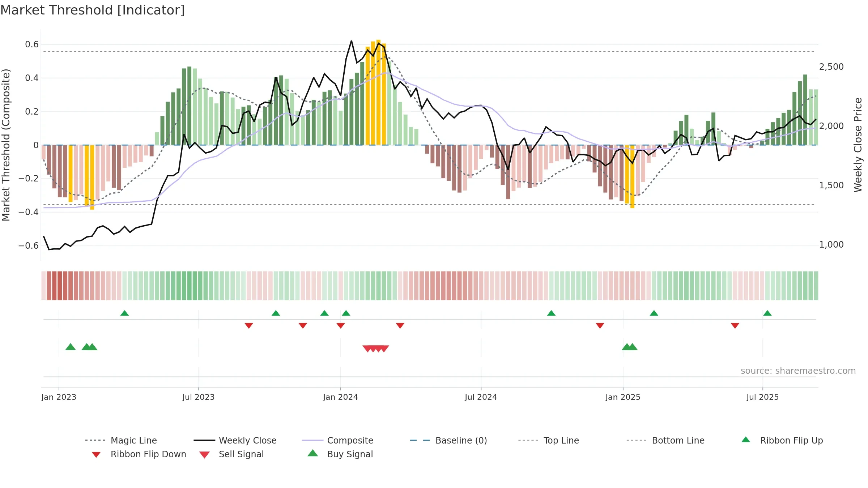Click the first buy signal triangle in January 2023
Screen dimensions: 868x488
[71, 347]
